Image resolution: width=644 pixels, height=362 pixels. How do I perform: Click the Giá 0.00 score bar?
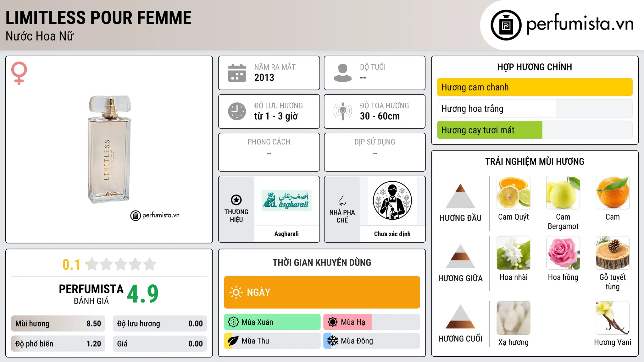click(160, 343)
